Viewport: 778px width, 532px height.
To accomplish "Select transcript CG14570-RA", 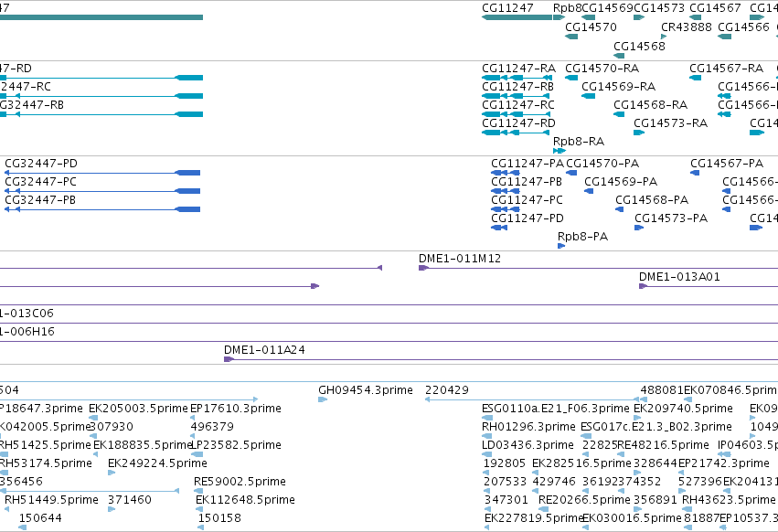I will point(602,68).
